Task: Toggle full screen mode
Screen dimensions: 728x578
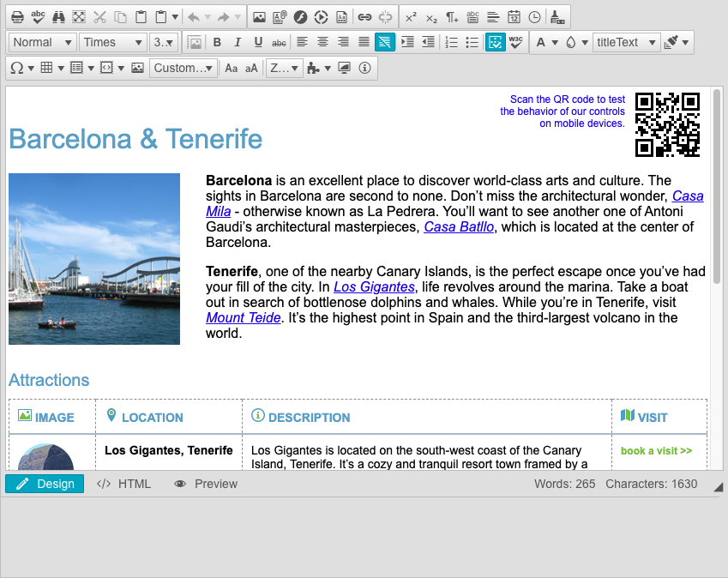Action: click(344, 69)
